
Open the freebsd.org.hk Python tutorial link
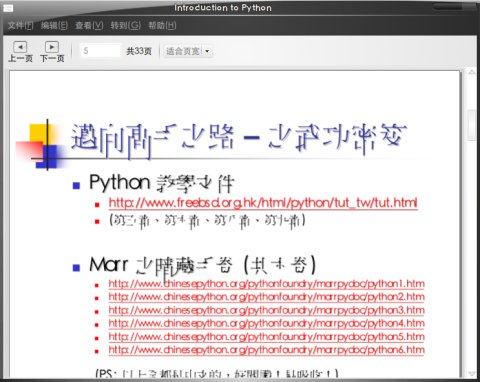pyautogui.click(x=263, y=203)
